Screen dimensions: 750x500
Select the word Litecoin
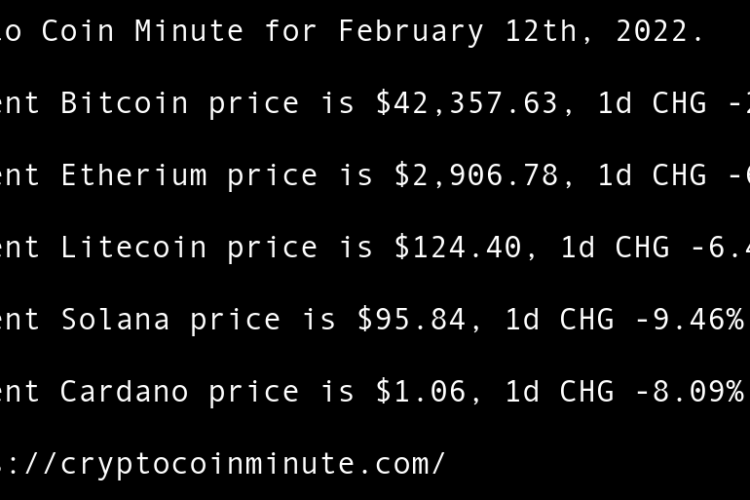tap(134, 247)
